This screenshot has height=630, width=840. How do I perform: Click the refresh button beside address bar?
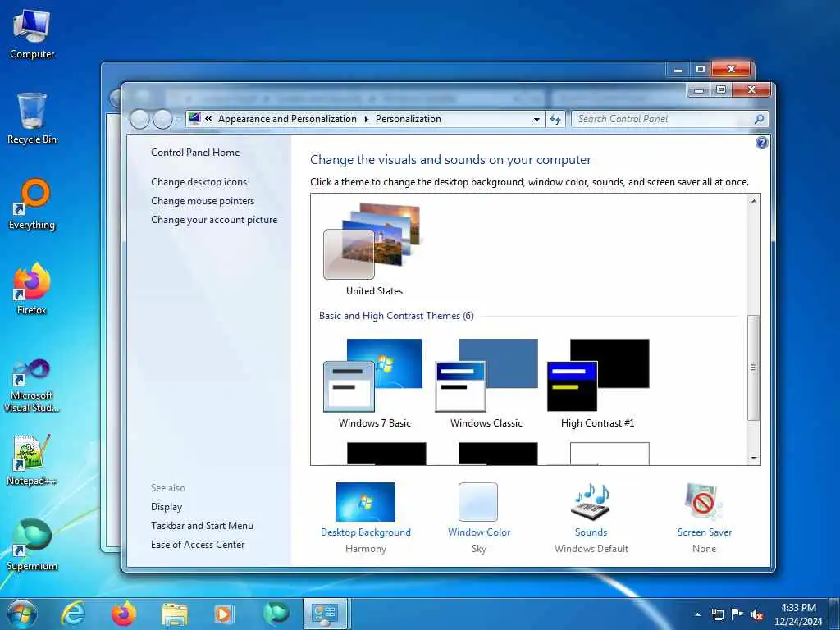tap(555, 120)
